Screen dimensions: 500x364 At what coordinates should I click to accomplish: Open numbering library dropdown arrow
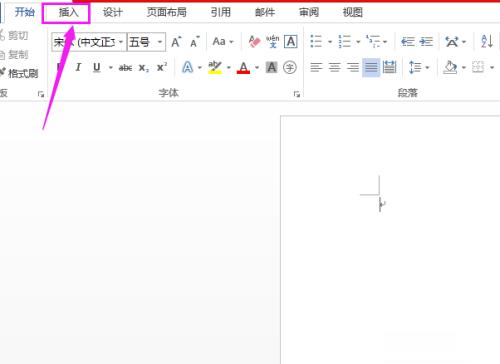tap(358, 42)
